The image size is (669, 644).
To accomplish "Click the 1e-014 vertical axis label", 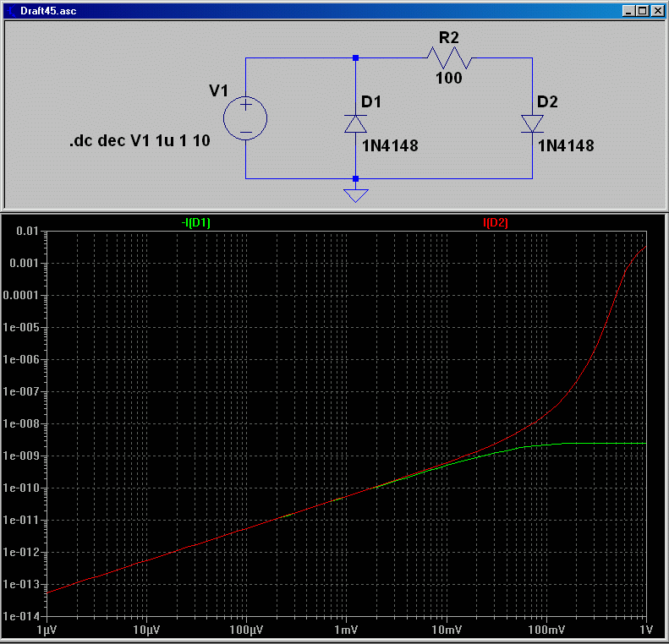I will click(x=21, y=616).
